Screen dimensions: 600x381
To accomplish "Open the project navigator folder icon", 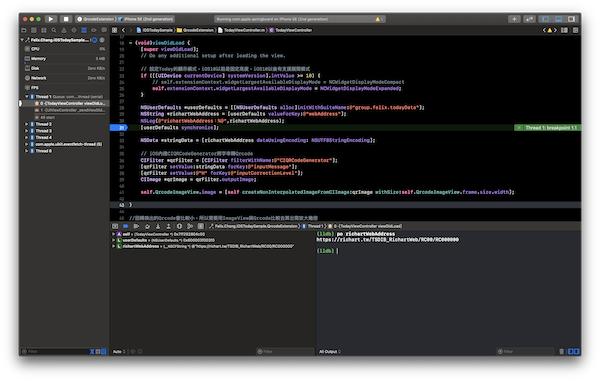I will coord(24,30).
